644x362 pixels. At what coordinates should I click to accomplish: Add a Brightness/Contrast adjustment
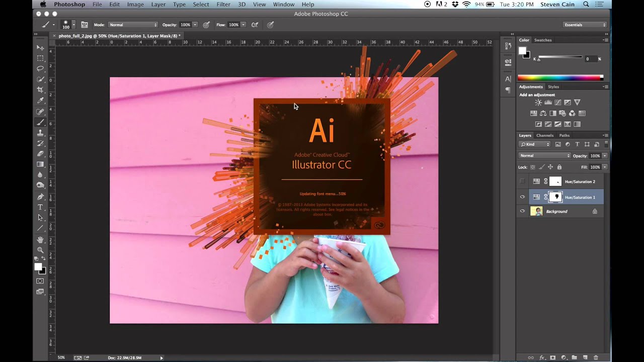pos(538,103)
